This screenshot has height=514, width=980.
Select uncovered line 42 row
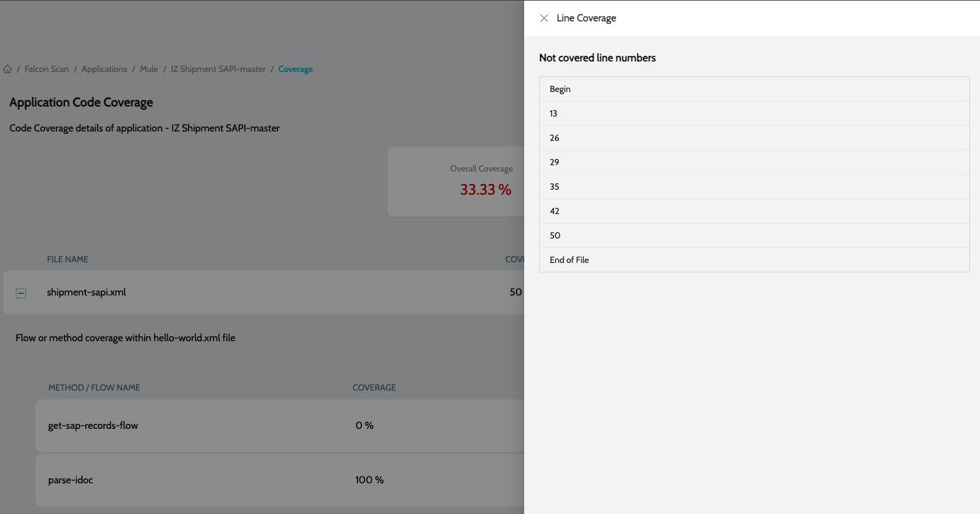pos(754,211)
